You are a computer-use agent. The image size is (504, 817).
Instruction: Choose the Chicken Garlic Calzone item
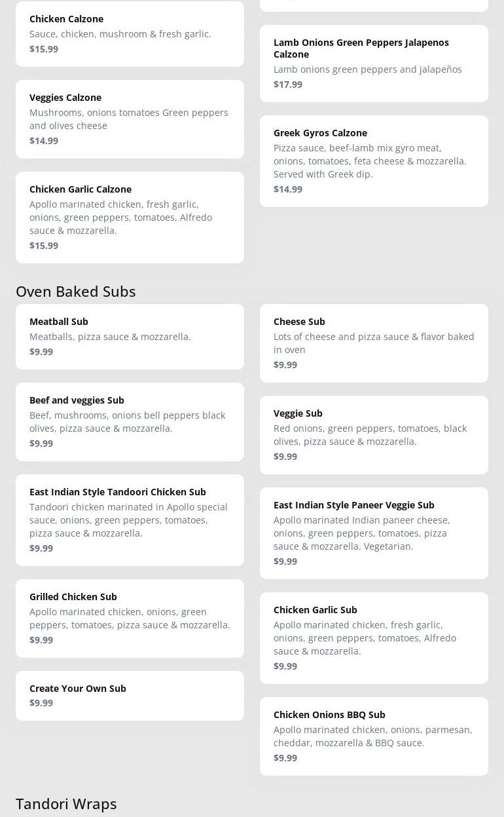[x=130, y=217]
